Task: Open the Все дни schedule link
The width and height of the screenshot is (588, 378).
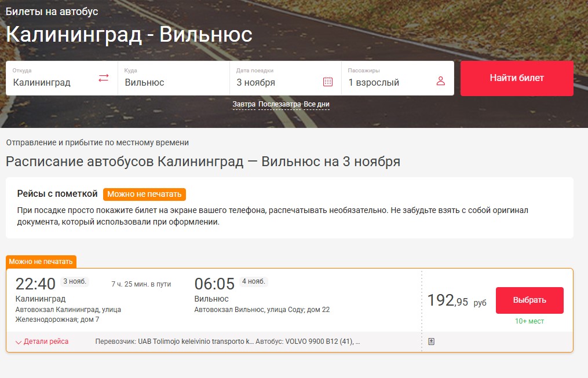Action: tap(317, 104)
